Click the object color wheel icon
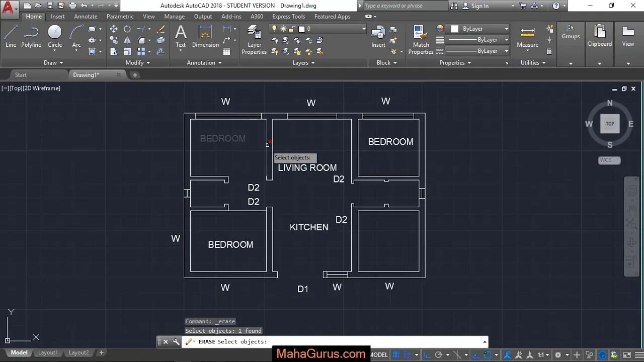The width and height of the screenshot is (644, 362). [440, 29]
